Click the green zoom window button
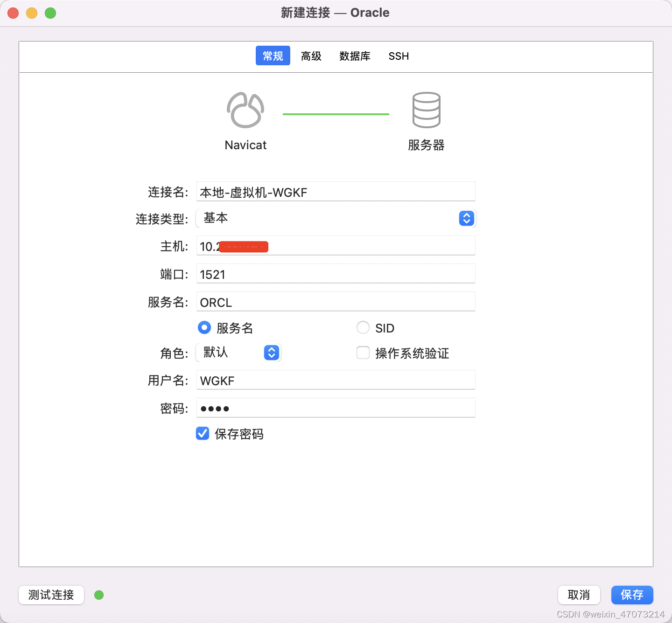672x623 pixels. (x=50, y=13)
